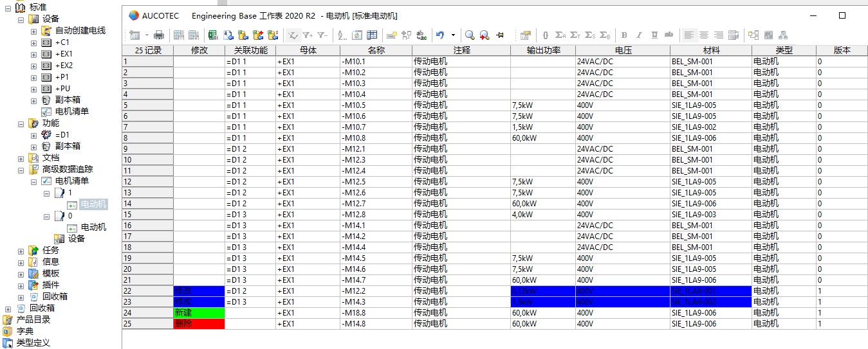The width and height of the screenshot is (868, 349).
Task: Expand the +EX1 tree node
Action: click(x=33, y=54)
